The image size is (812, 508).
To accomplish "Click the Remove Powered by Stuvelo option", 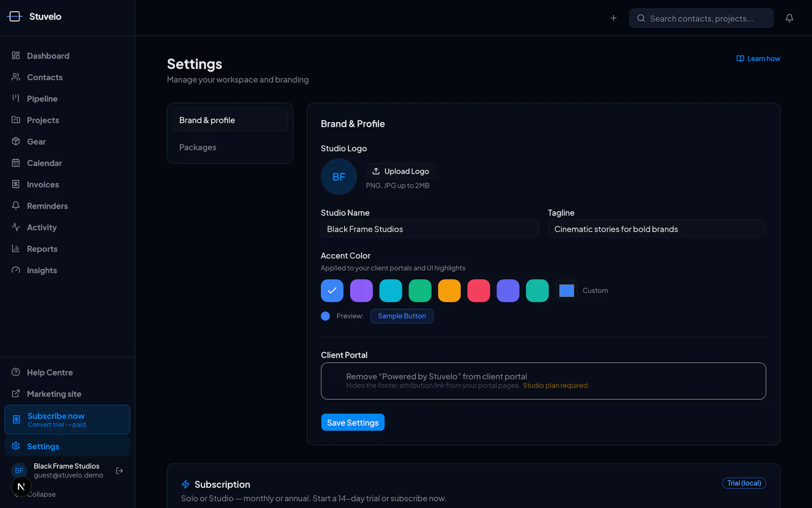I will click(544, 381).
